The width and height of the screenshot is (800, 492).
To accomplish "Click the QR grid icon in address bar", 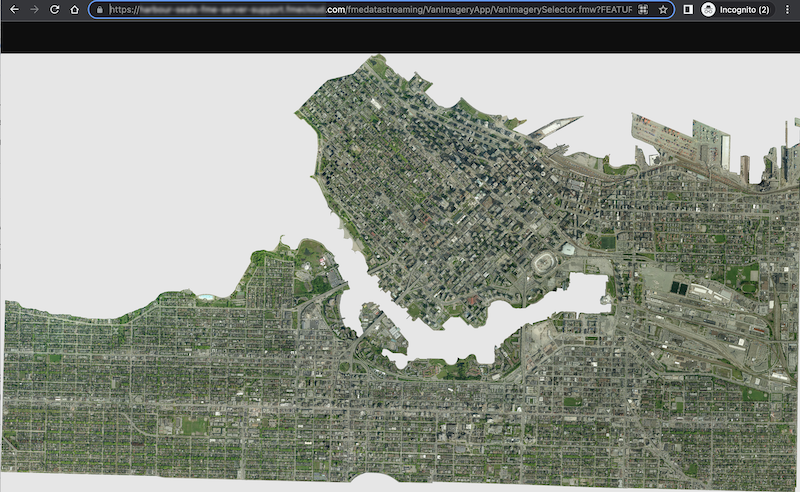I will [644, 9].
